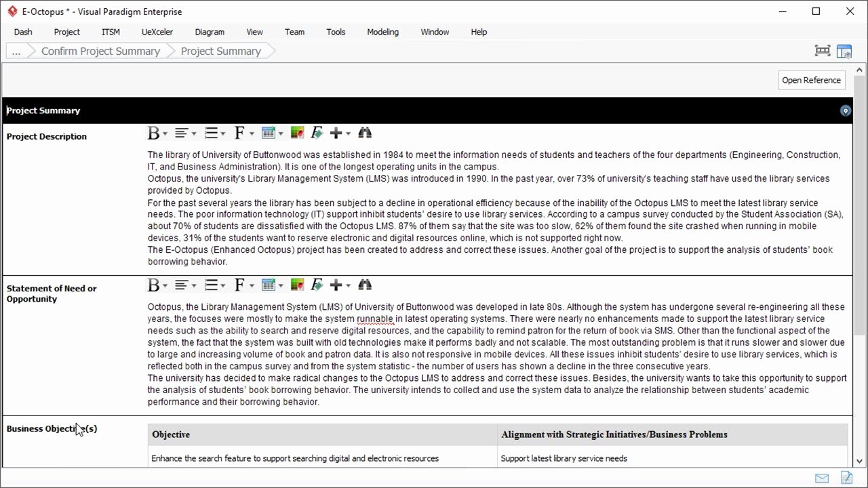Open list style options in Statement of Need toolbar
The image size is (868, 488).
tap(215, 285)
